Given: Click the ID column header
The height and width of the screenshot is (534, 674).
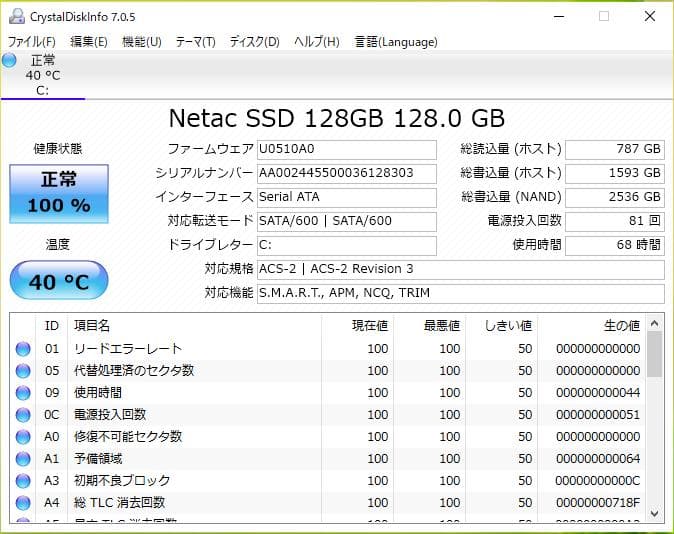Looking at the screenshot, I should click(52, 326).
